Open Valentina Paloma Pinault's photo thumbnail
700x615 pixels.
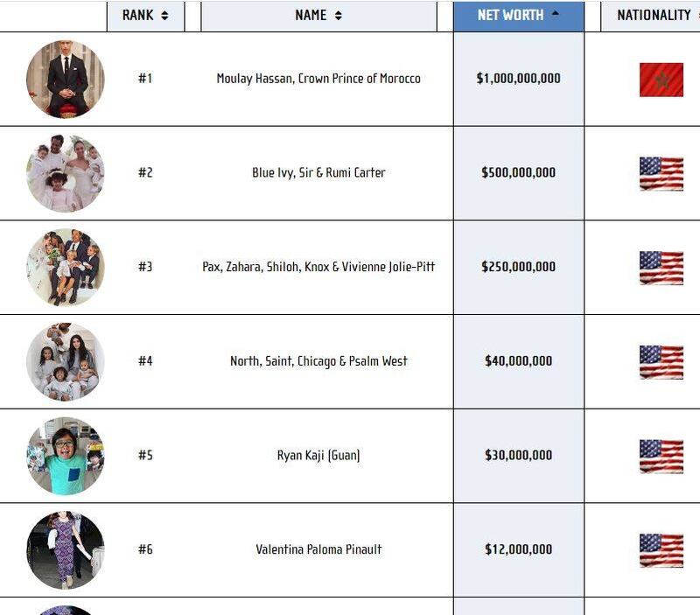tap(66, 550)
